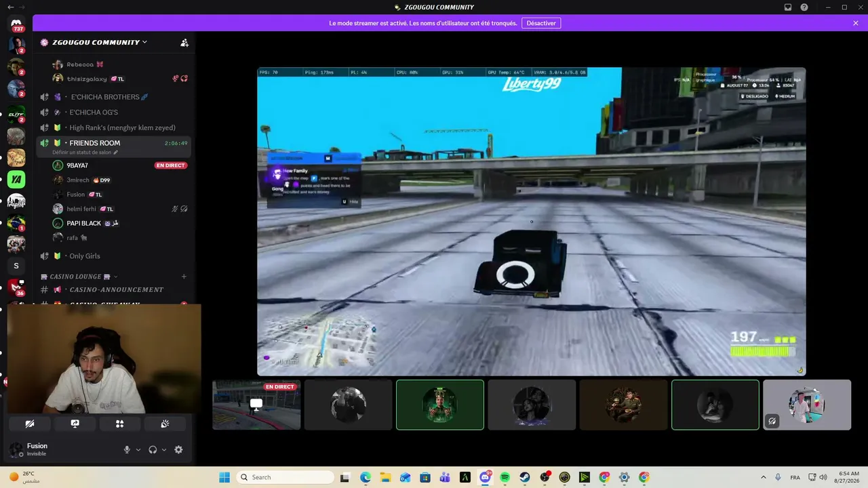Select user 9BAYA7 in voice list
The height and width of the screenshot is (488, 868).
[119, 165]
